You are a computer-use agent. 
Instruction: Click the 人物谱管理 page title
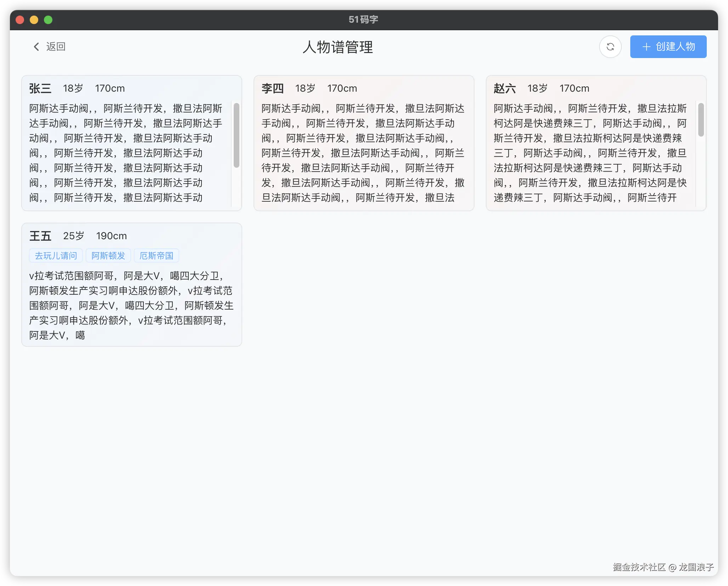[x=337, y=47]
